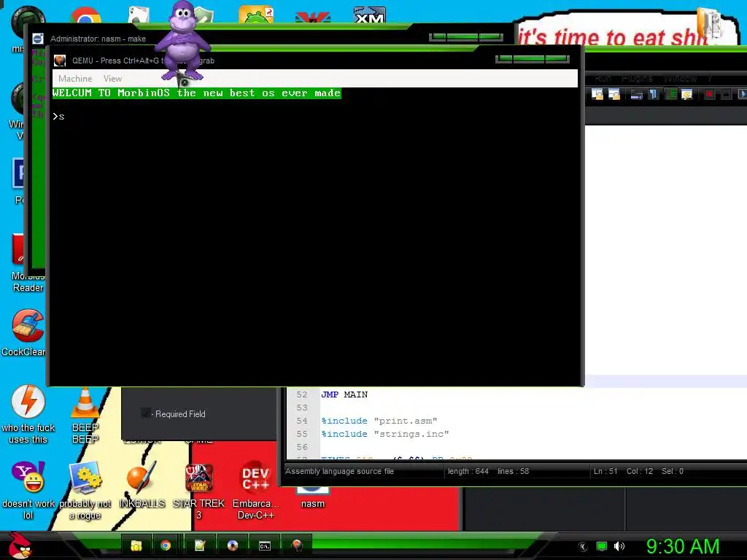Click the first sync-scrolling lock toolbar icon
This screenshot has height=560, width=747.
(597, 94)
